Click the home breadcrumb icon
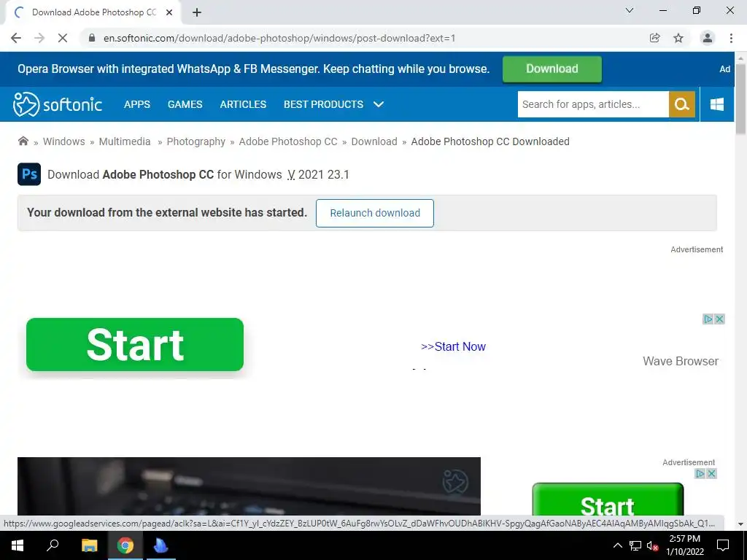Image resolution: width=747 pixels, height=560 pixels. coord(23,141)
